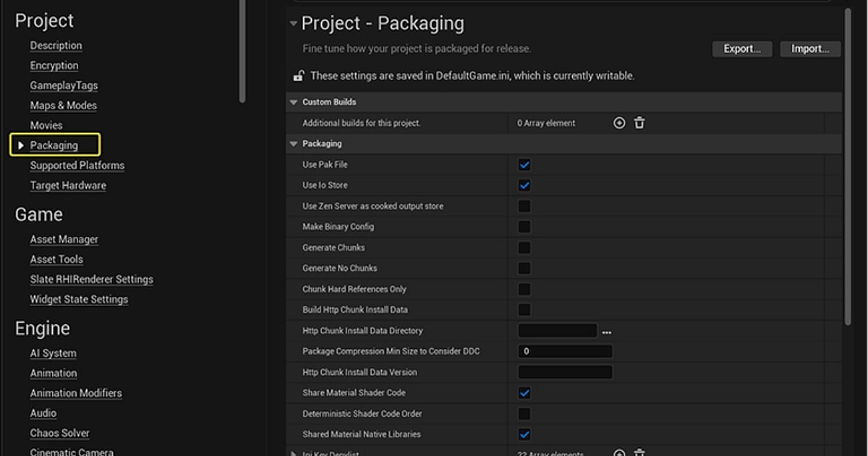868x456 pixels.
Task: Open Asset Manager settings
Action: tap(64, 240)
